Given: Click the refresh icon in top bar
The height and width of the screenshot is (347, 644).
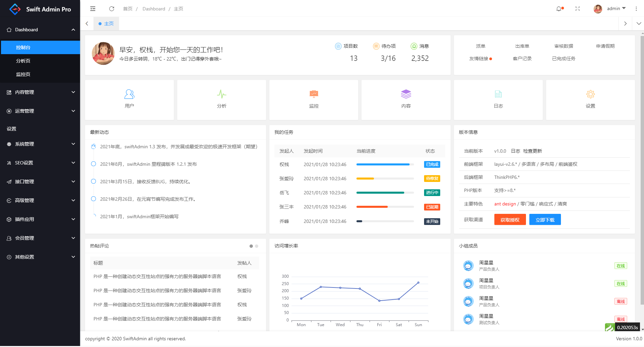Looking at the screenshot, I should pos(112,9).
